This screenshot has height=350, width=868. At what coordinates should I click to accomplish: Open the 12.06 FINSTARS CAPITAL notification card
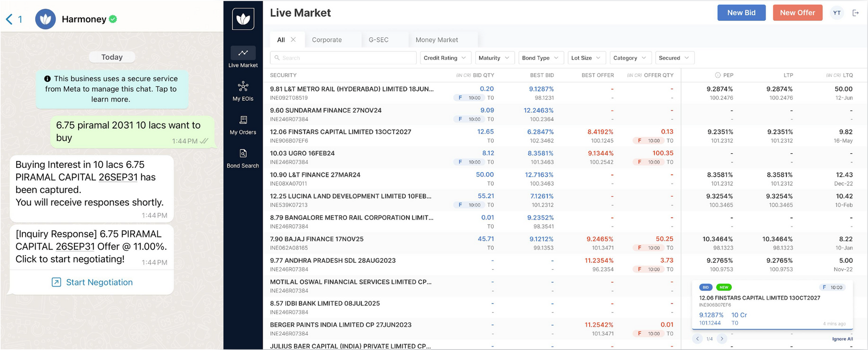pyautogui.click(x=773, y=305)
